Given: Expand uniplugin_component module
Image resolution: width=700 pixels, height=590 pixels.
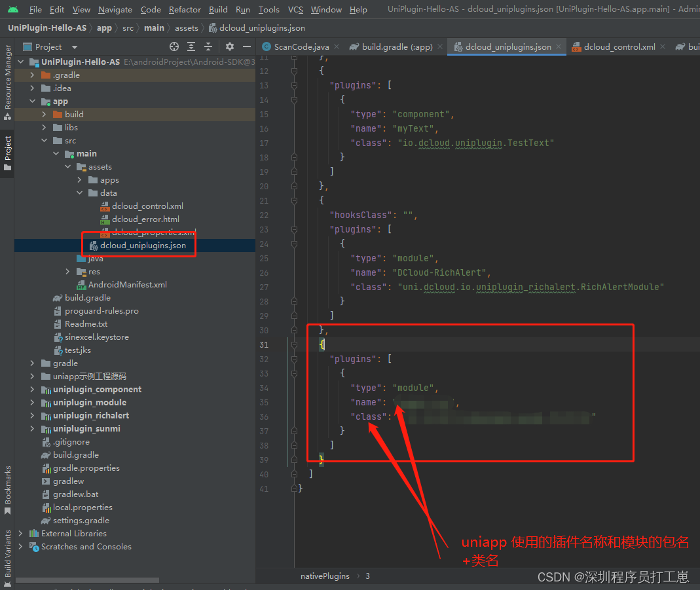Looking at the screenshot, I should click(32, 389).
